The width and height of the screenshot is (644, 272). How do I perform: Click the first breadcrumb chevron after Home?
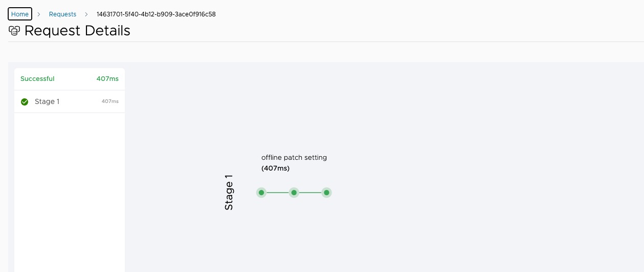pos(39,14)
